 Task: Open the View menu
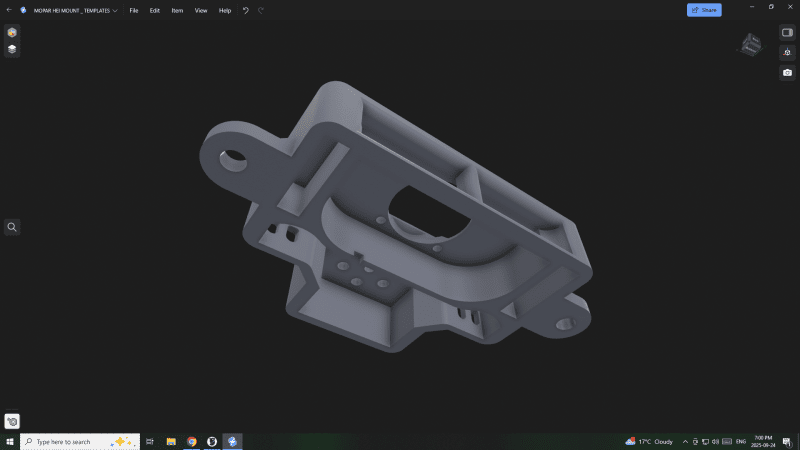[x=201, y=10]
